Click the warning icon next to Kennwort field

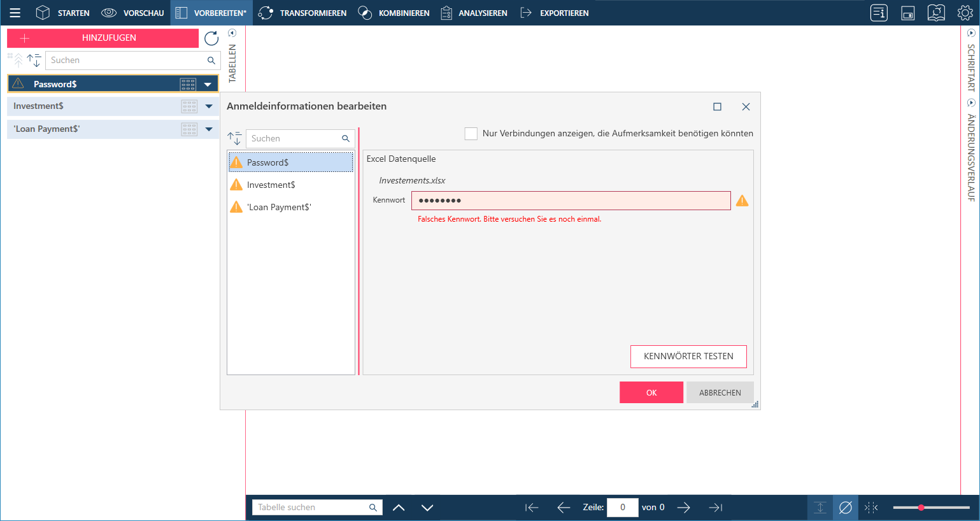(x=742, y=201)
